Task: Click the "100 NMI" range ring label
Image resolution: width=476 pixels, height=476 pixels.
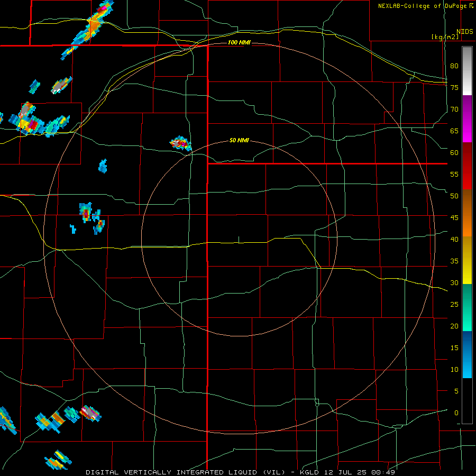Action: click(x=239, y=42)
